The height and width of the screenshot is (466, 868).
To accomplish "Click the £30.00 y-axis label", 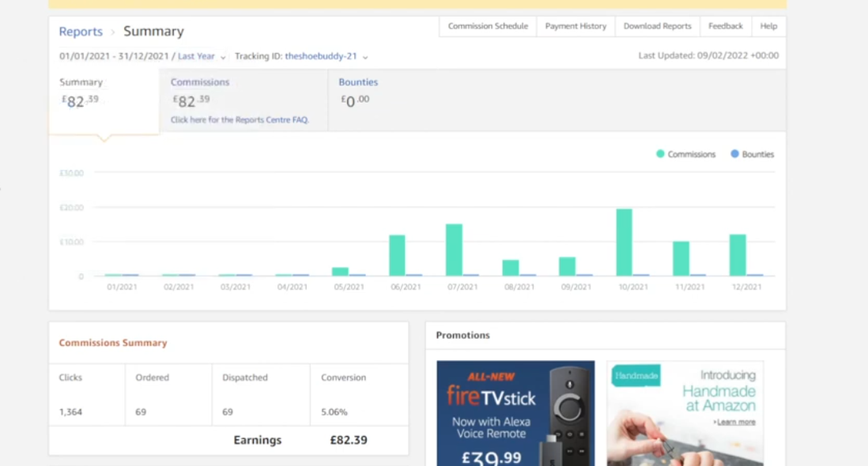I will (71, 173).
